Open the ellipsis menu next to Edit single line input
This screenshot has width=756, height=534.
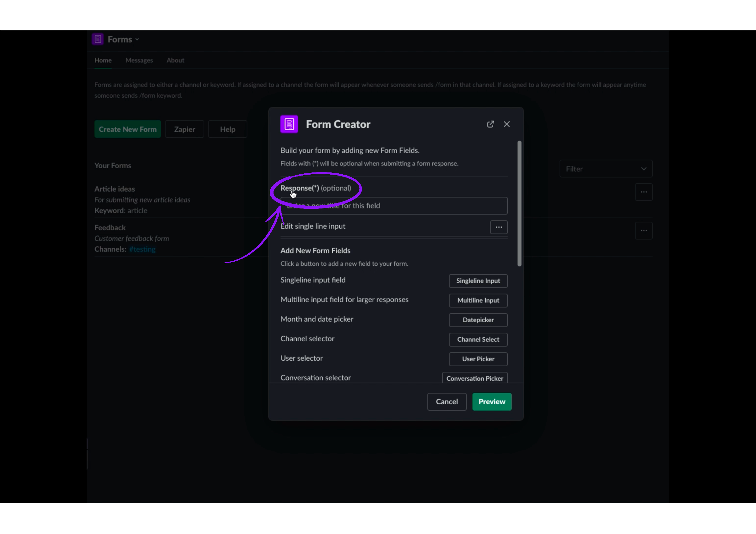pyautogui.click(x=499, y=227)
